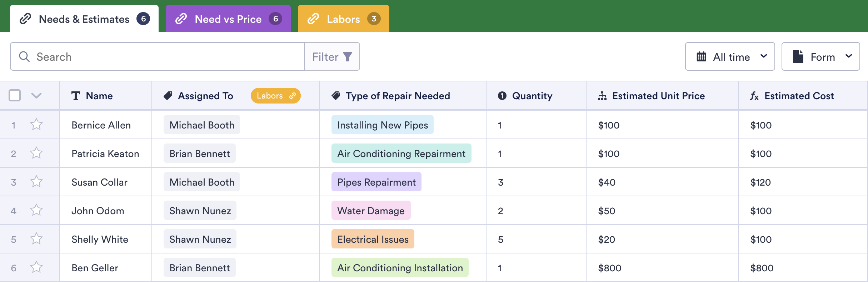Click the calendar icon beside All time

701,57
